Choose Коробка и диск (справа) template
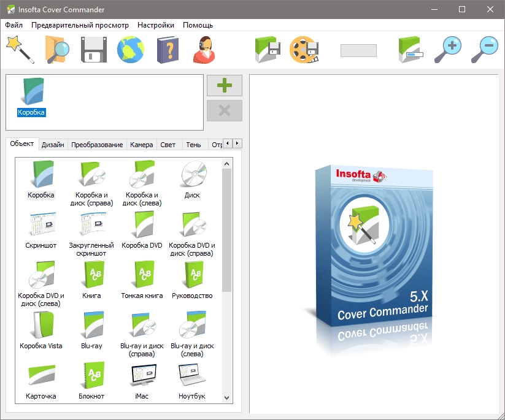505x420 pixels. (91, 184)
